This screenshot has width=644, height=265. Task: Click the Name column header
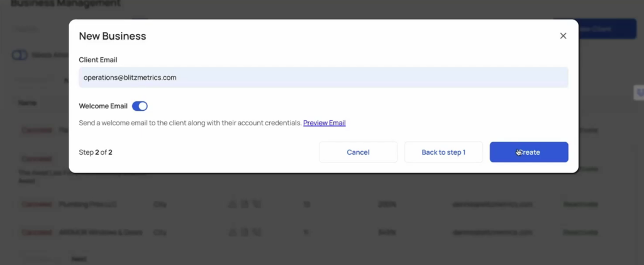click(28, 102)
